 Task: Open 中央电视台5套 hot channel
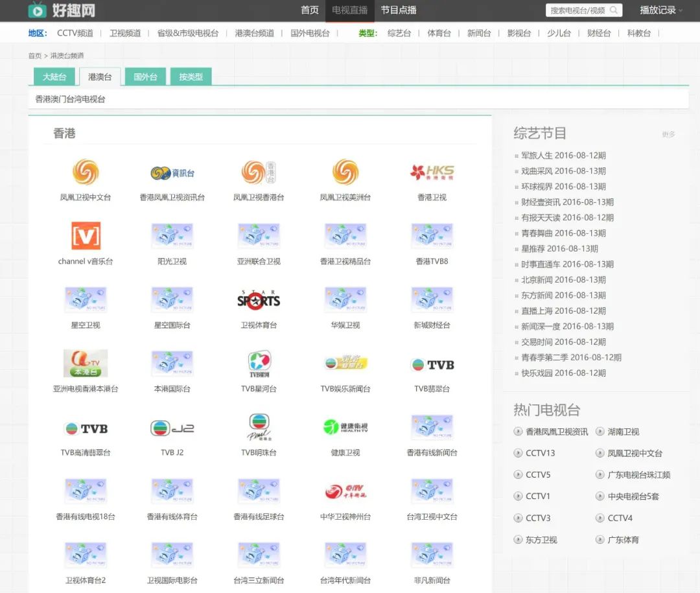633,496
